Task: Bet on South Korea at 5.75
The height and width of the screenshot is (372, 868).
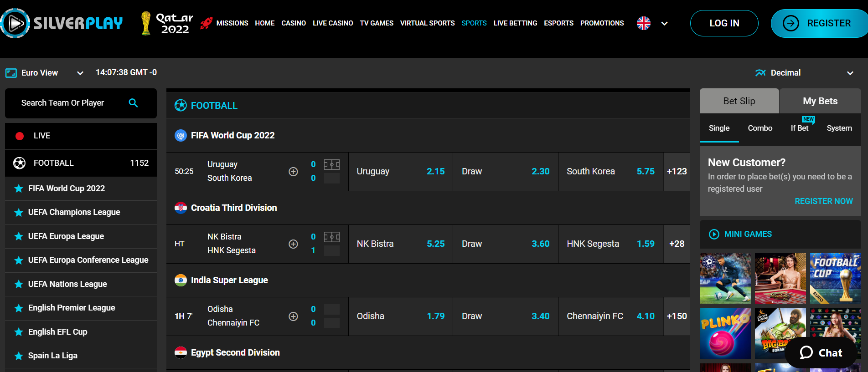Action: coord(610,172)
